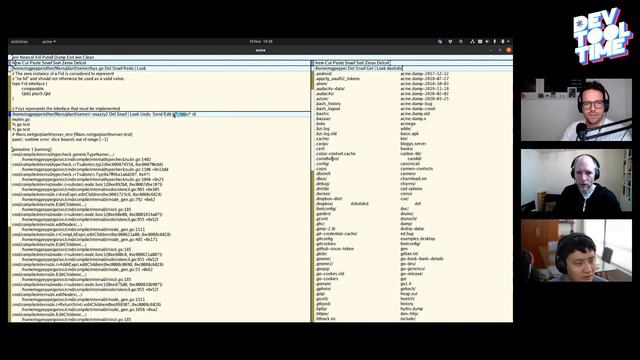The width and height of the screenshot is (640, 360).
Task: Click bloggs.server in directory listing
Action: coord(413,144)
